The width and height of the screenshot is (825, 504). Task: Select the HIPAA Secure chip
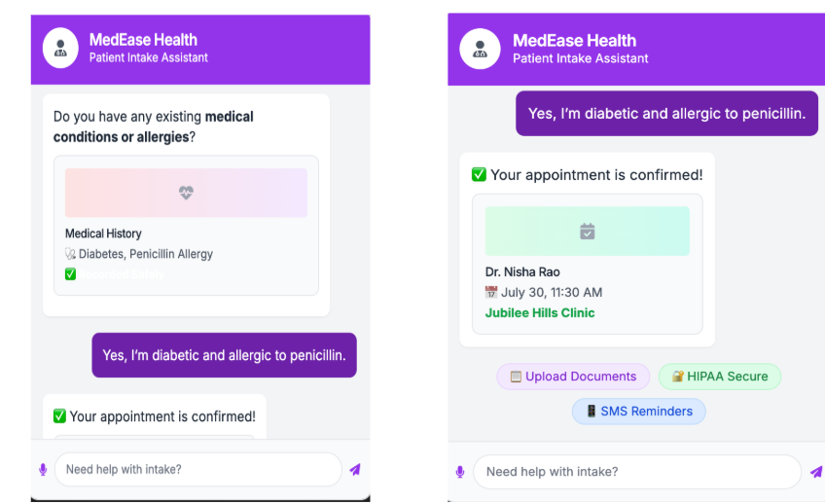pos(720,377)
